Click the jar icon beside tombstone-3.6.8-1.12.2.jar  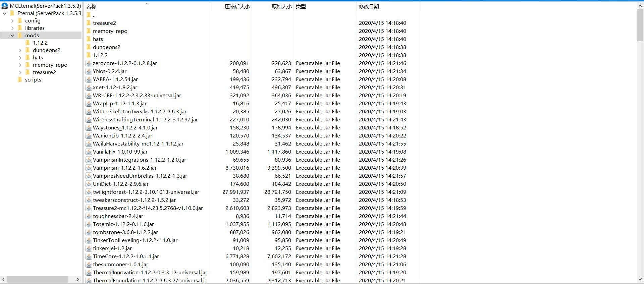click(x=89, y=232)
